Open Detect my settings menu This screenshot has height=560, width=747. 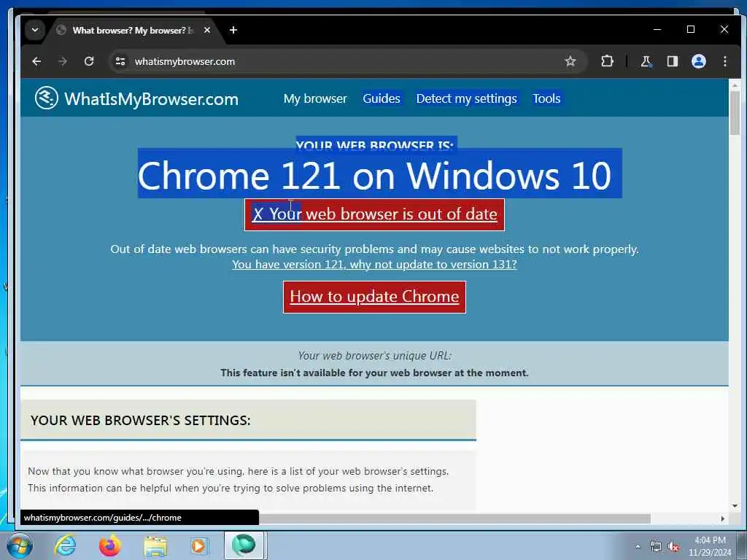click(x=466, y=98)
